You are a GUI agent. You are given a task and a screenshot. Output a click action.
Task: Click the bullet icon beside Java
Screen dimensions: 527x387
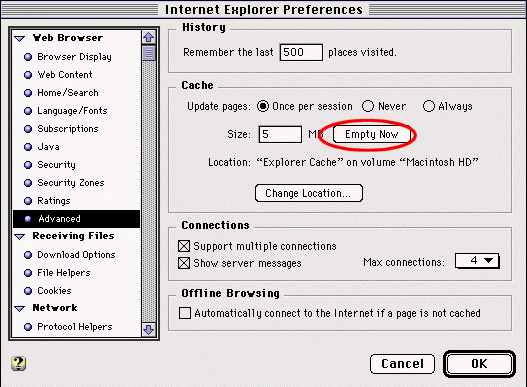(x=28, y=147)
